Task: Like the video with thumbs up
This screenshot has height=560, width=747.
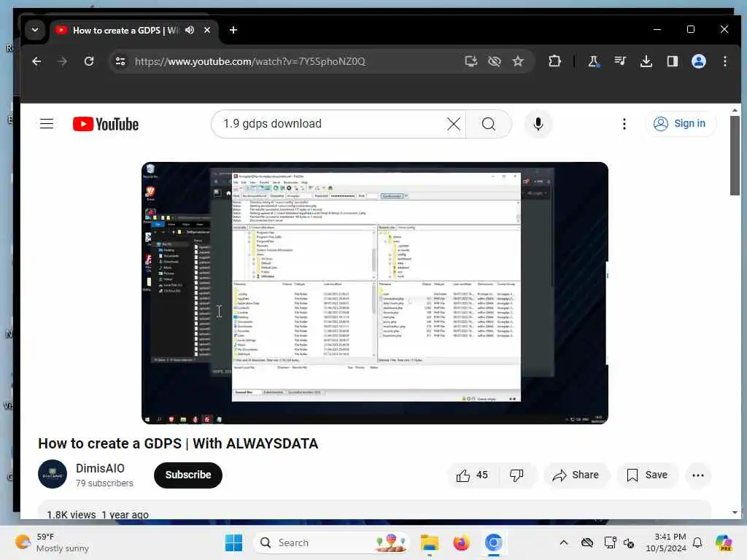Action: coord(472,475)
